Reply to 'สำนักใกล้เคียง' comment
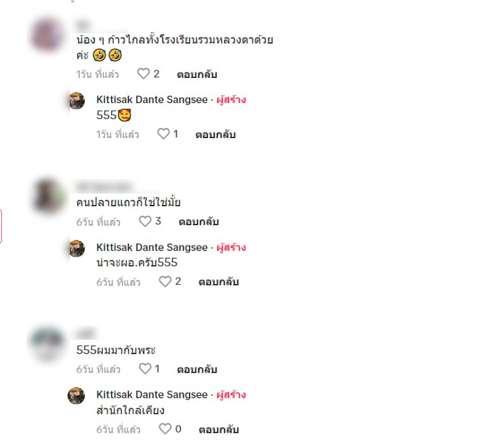Screen dimensions: 491x448 (218, 430)
